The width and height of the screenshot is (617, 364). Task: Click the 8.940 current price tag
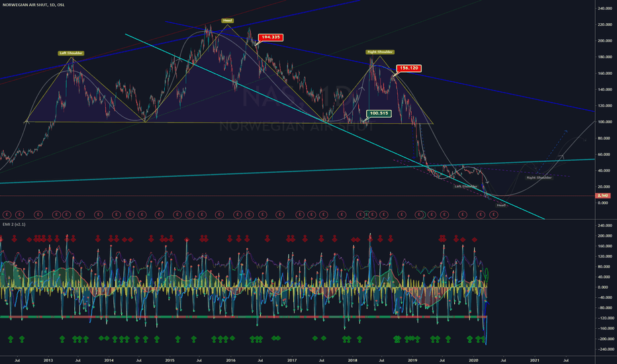pyautogui.click(x=603, y=196)
